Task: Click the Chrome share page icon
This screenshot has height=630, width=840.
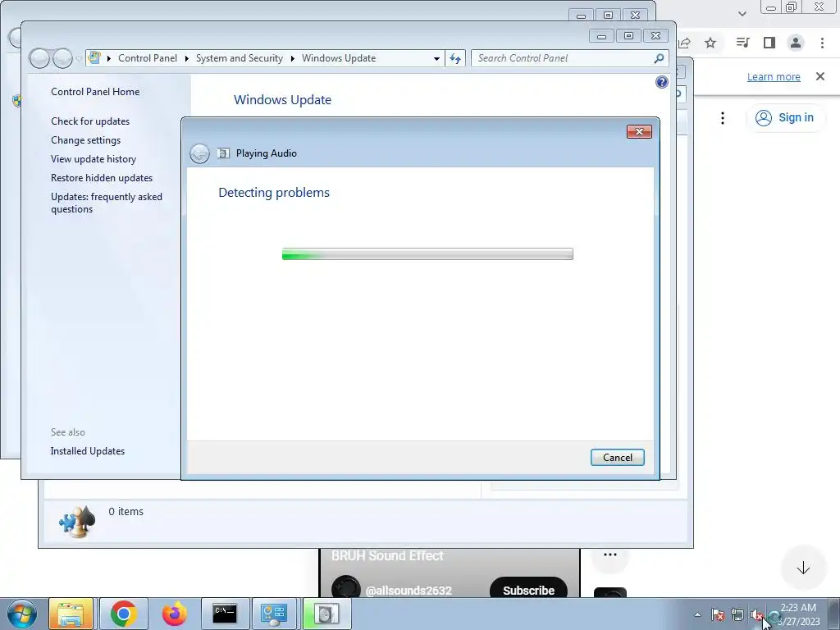Action: tap(685, 43)
